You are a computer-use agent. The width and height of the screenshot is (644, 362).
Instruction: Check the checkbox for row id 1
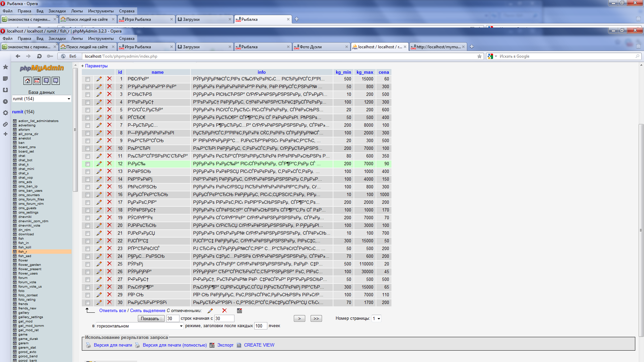click(88, 79)
